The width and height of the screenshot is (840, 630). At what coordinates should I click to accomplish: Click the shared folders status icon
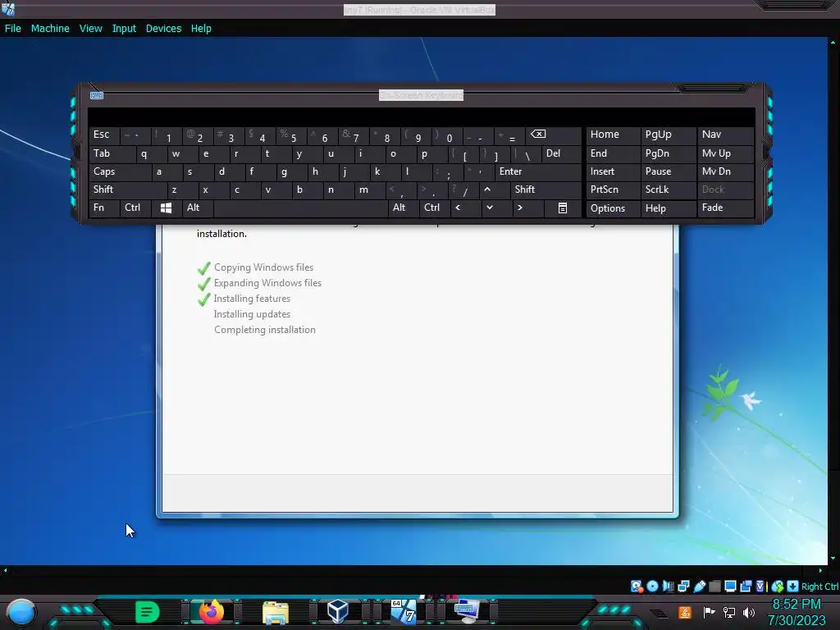click(714, 586)
